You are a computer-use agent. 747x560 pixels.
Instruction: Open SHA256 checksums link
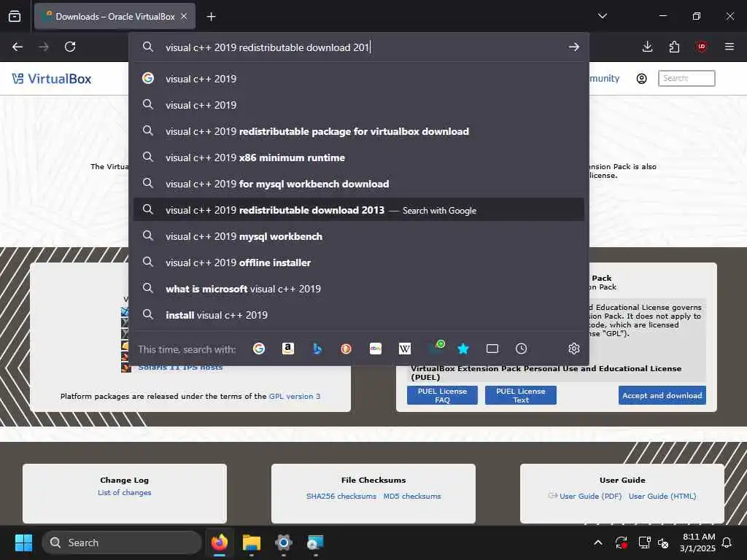(341, 496)
